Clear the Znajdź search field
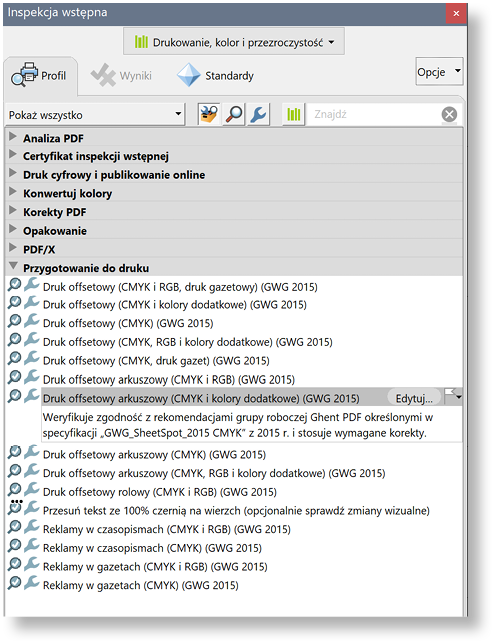The image size is (495, 643). tap(449, 114)
